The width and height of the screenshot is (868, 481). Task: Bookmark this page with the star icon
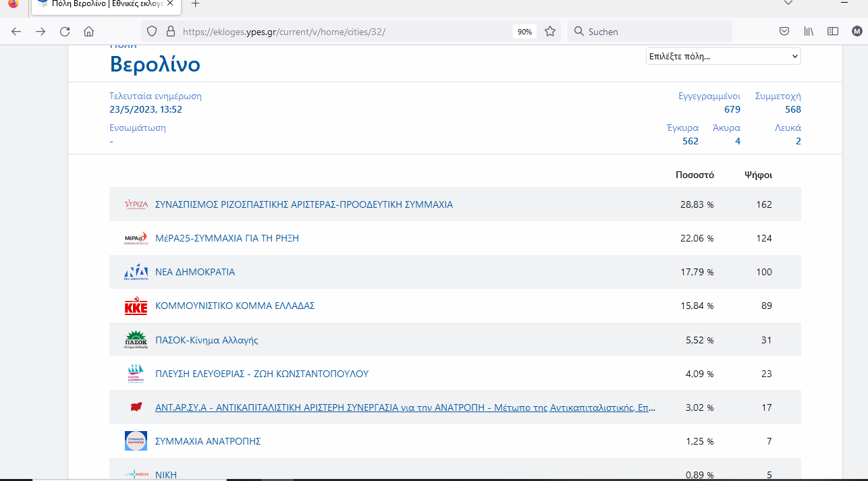[550, 31]
